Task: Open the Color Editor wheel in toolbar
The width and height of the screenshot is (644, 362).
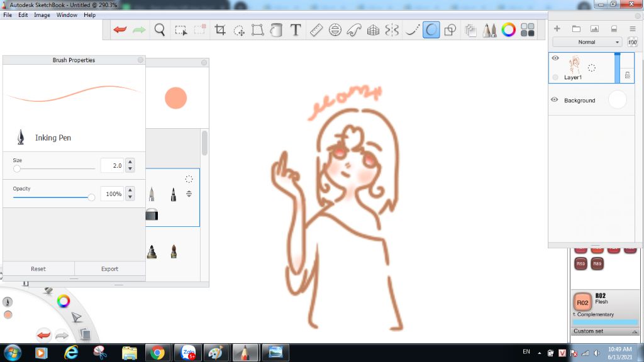Action: point(508,30)
